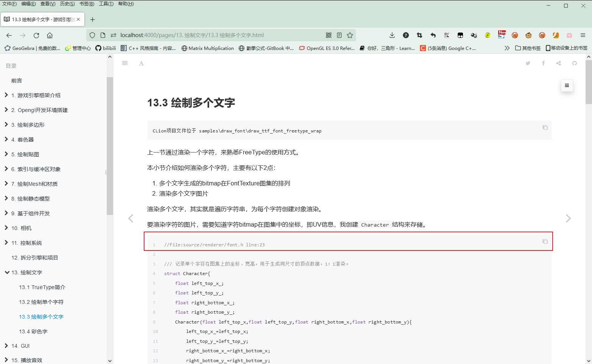Open the Matrix Multiplication bookmark

point(208,48)
